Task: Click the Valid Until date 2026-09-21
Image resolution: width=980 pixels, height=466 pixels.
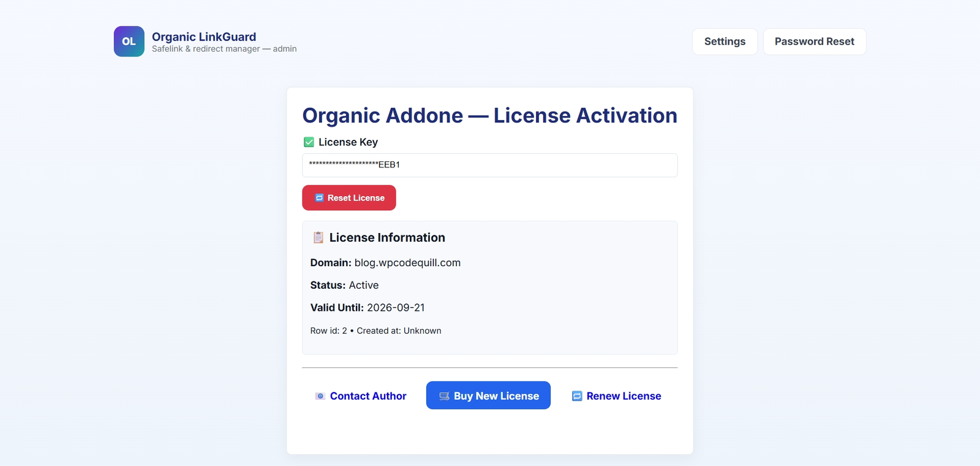Action: point(395,308)
